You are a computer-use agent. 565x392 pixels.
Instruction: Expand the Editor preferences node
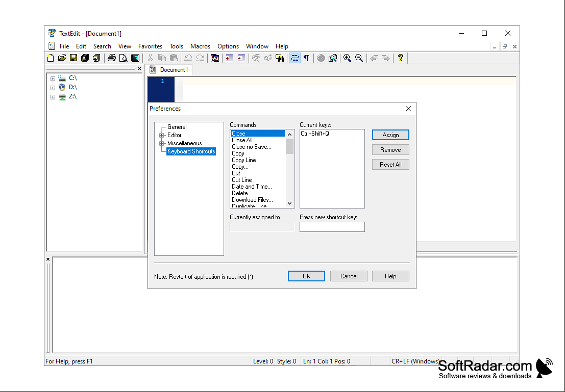coord(161,136)
